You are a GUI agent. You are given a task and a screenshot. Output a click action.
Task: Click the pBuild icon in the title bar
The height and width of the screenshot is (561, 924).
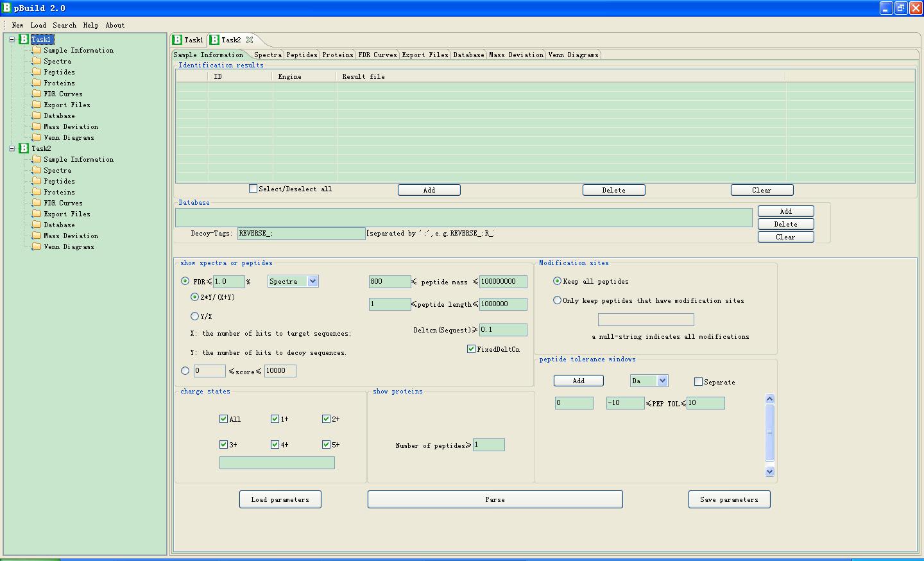click(7, 8)
